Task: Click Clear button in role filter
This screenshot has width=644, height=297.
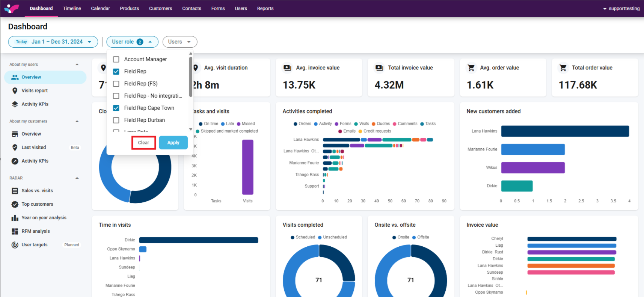Action: [x=143, y=143]
